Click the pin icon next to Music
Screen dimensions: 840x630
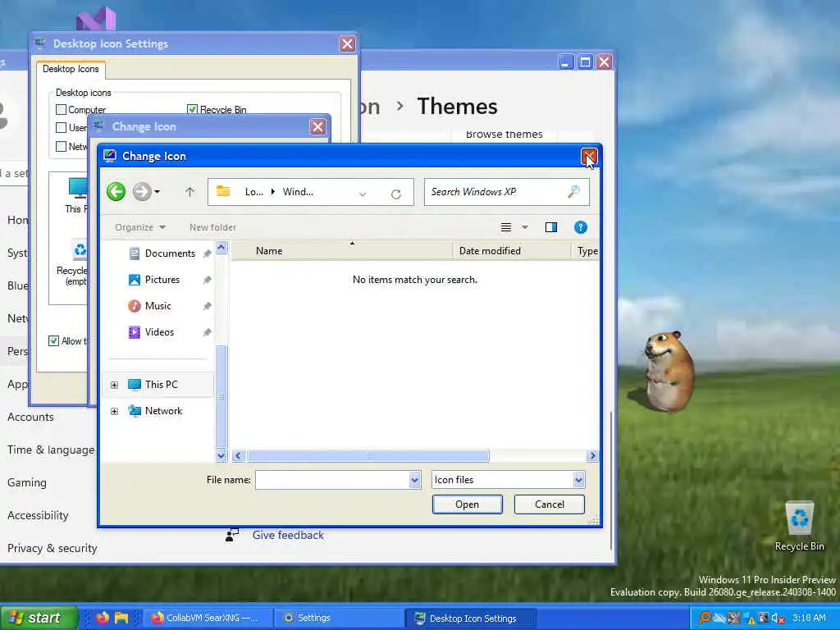click(x=207, y=306)
